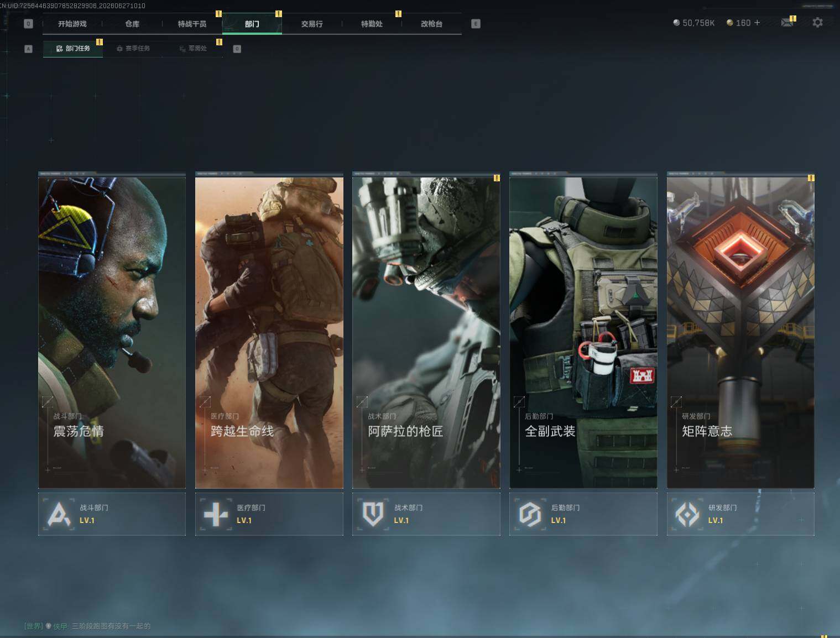This screenshot has width=840, height=638.
Task: Click the Q key hint icon
Action: point(28,24)
